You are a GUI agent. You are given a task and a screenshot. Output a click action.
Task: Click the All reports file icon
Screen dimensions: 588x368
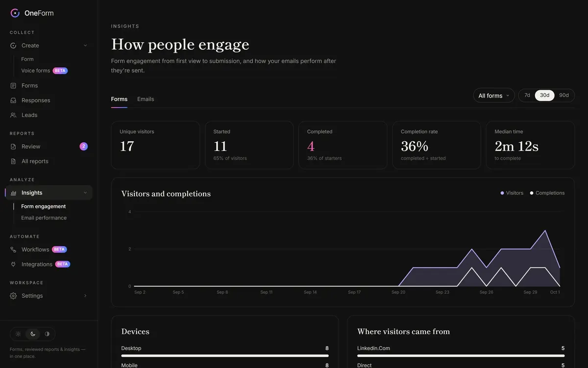point(13,161)
